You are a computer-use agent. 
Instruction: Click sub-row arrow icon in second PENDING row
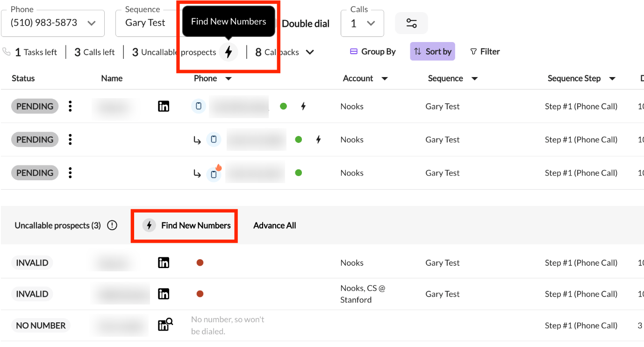tap(197, 140)
